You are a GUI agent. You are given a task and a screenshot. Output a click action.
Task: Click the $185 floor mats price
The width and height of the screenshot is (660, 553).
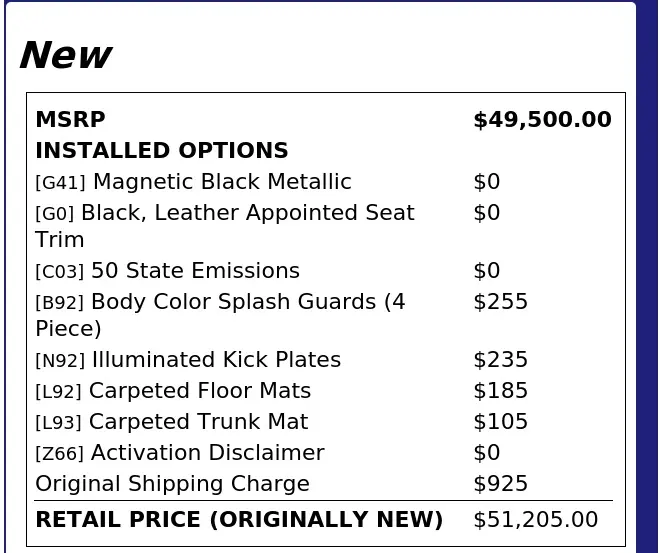click(x=500, y=391)
